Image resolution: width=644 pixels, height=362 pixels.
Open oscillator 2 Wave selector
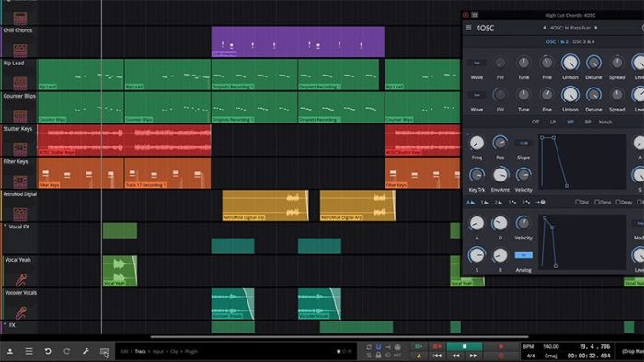pos(477,95)
